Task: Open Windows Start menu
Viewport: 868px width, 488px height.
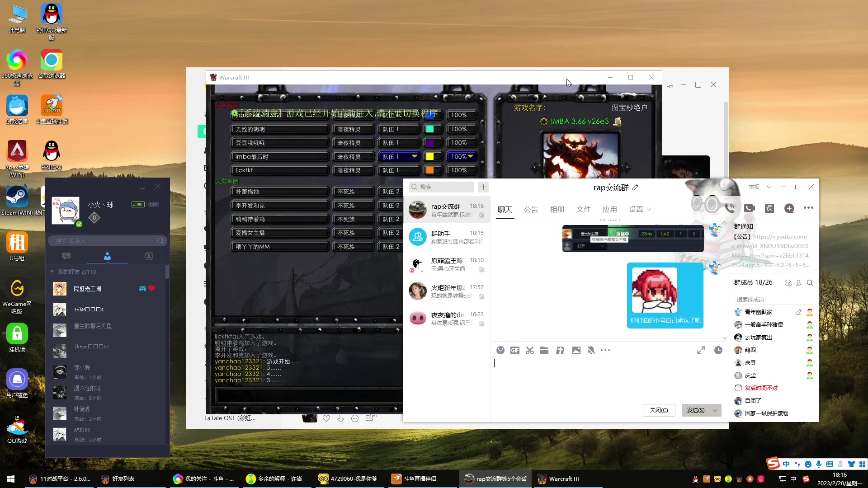Action: coord(11,479)
